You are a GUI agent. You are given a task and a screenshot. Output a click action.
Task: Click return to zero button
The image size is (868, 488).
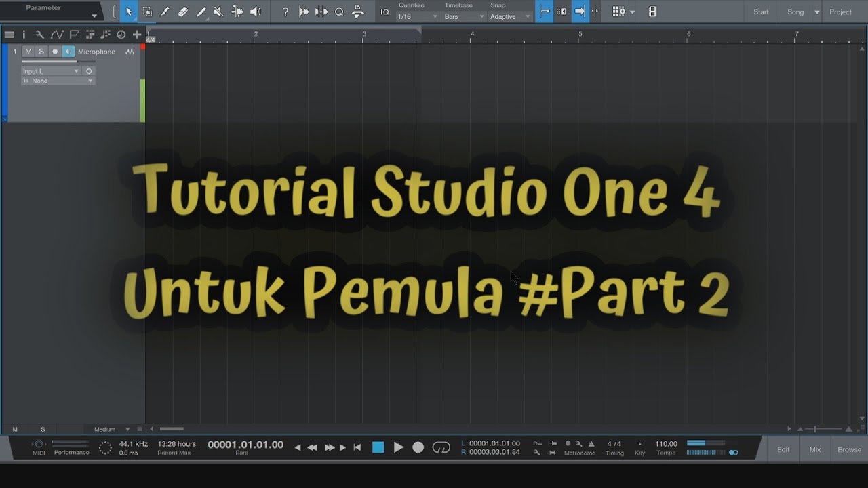click(x=357, y=447)
